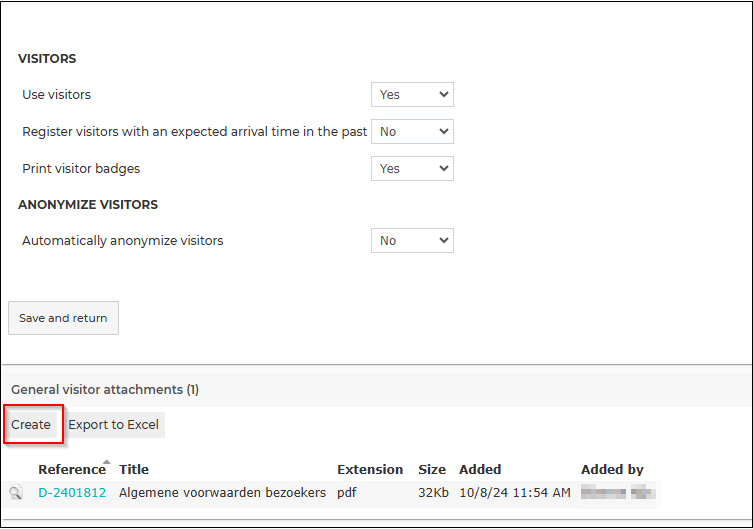Sort by the Reference column header
This screenshot has width=753, height=529.
tap(72, 469)
